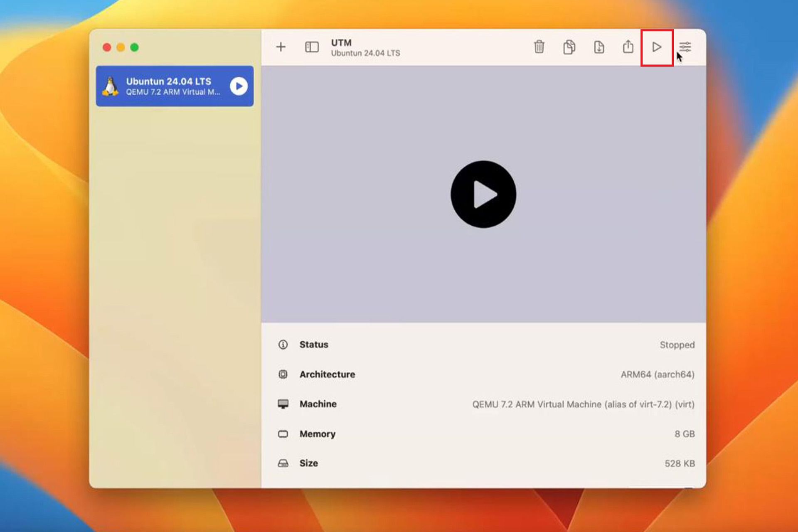Click the Machine display icon
Image resolution: width=798 pixels, height=532 pixels.
[283, 404]
